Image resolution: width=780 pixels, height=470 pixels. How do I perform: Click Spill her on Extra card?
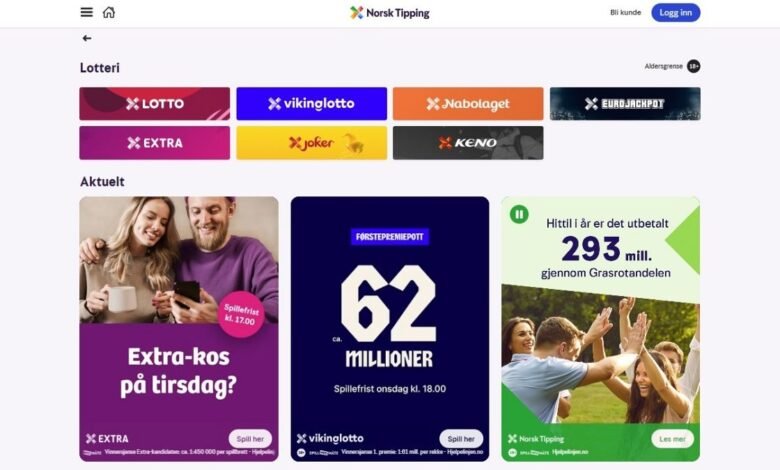coord(250,439)
